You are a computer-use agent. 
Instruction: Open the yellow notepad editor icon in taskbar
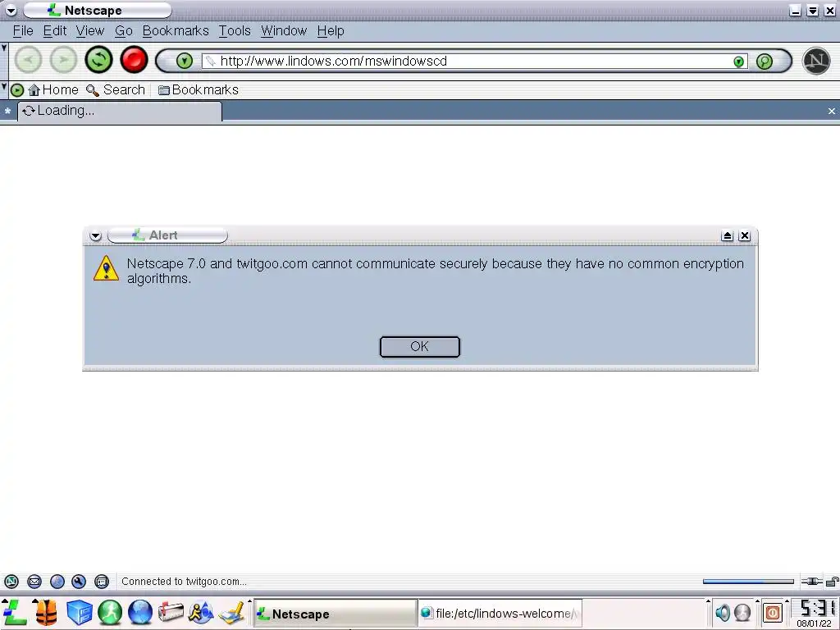[x=232, y=614]
